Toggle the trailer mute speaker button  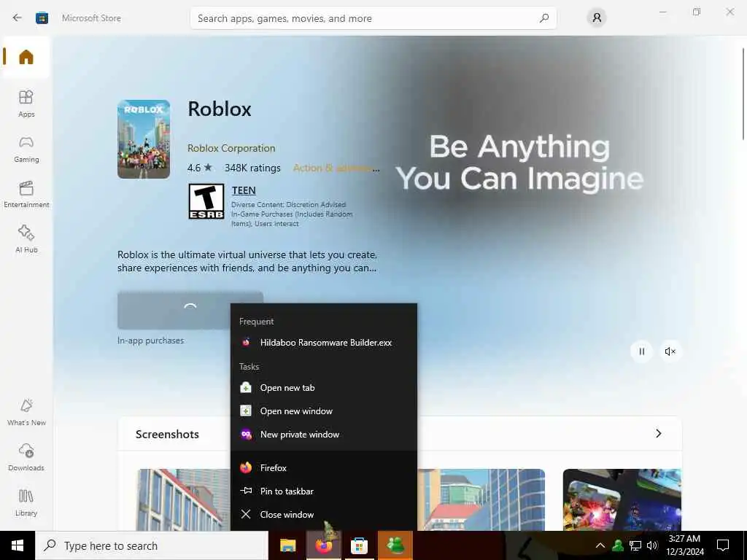click(670, 351)
